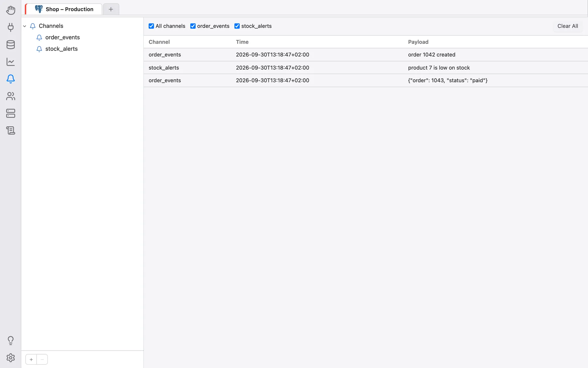588x368 pixels.
Task: Click the PostgreSQL elephant tab icon
Action: coord(39,9)
